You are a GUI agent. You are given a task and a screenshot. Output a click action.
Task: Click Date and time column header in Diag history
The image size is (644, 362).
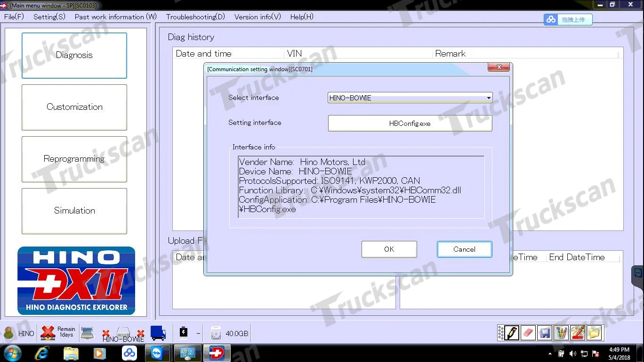[229, 54]
